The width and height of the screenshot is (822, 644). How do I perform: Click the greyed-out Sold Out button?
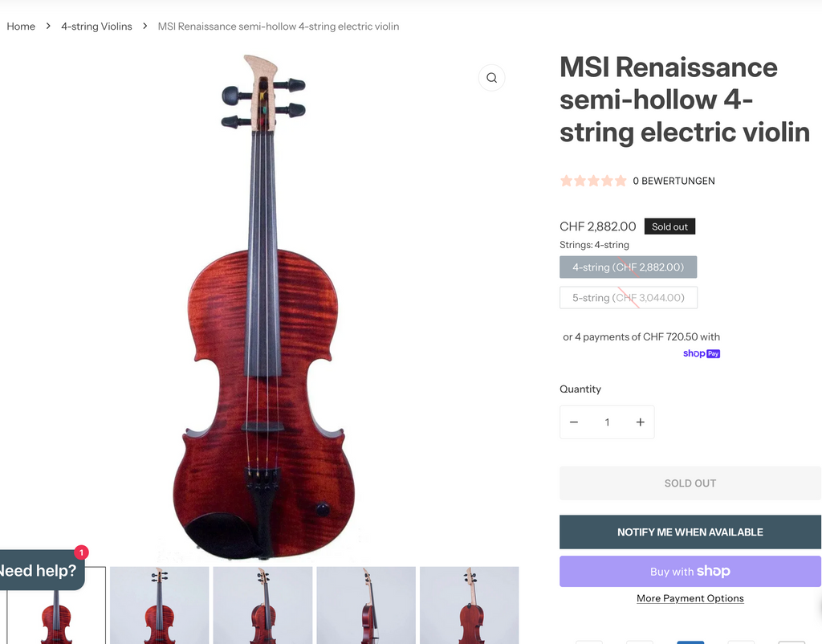click(x=690, y=483)
